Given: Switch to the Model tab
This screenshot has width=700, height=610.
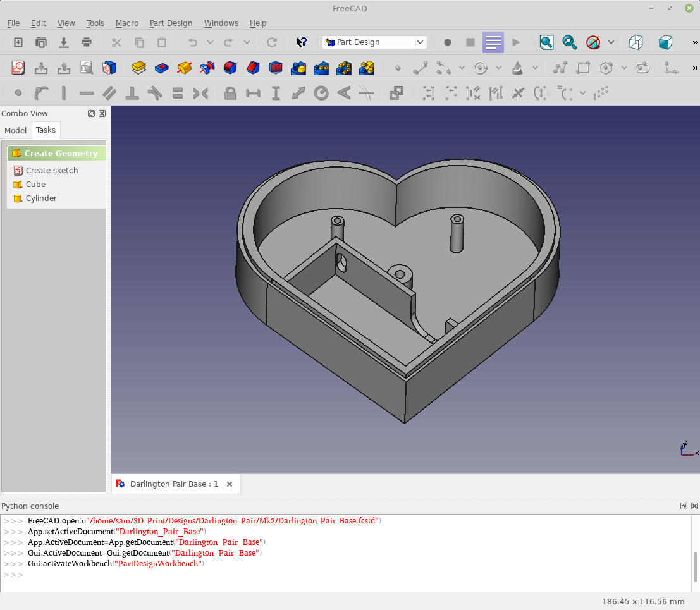Looking at the screenshot, I should tap(16, 130).
